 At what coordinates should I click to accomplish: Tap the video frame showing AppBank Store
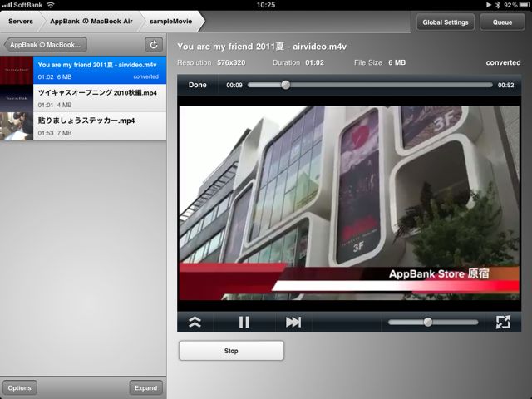[349, 203]
